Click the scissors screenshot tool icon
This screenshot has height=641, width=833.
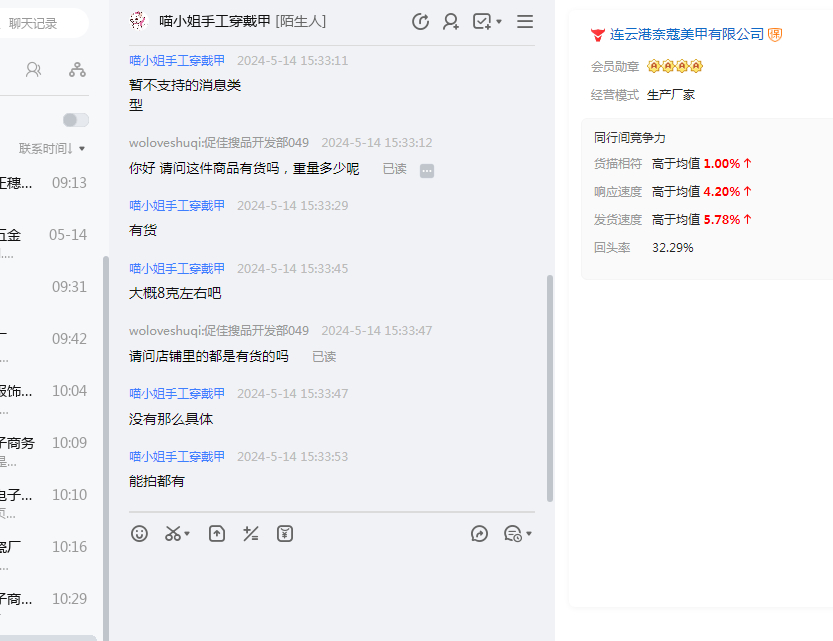173,534
